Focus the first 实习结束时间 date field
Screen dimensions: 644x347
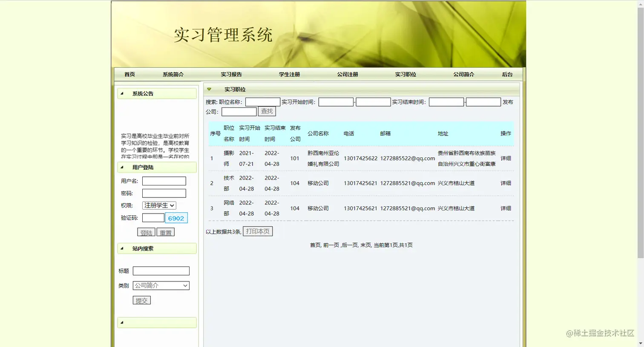pos(446,102)
